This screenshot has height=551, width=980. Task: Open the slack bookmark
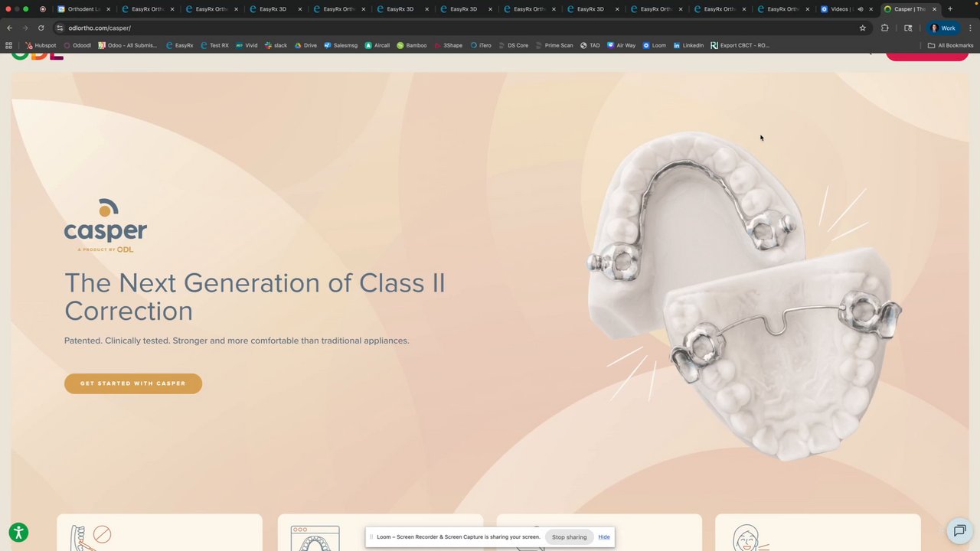(x=276, y=45)
